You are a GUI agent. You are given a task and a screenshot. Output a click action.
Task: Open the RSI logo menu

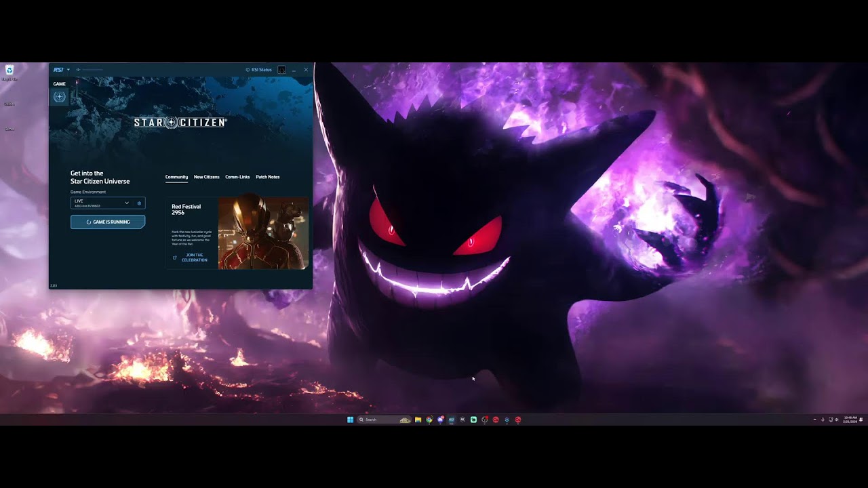(x=58, y=70)
